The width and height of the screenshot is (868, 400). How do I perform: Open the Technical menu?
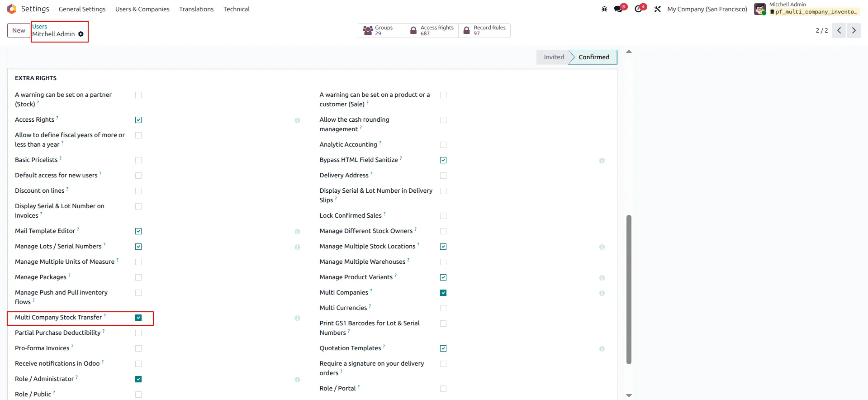point(237,9)
